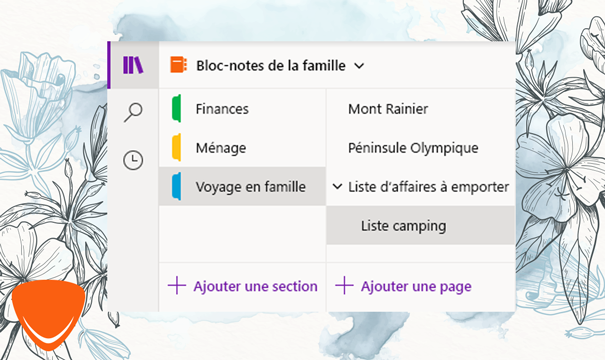Click the blue Voyage en famille tab marker
605x360 pixels.
(x=176, y=186)
